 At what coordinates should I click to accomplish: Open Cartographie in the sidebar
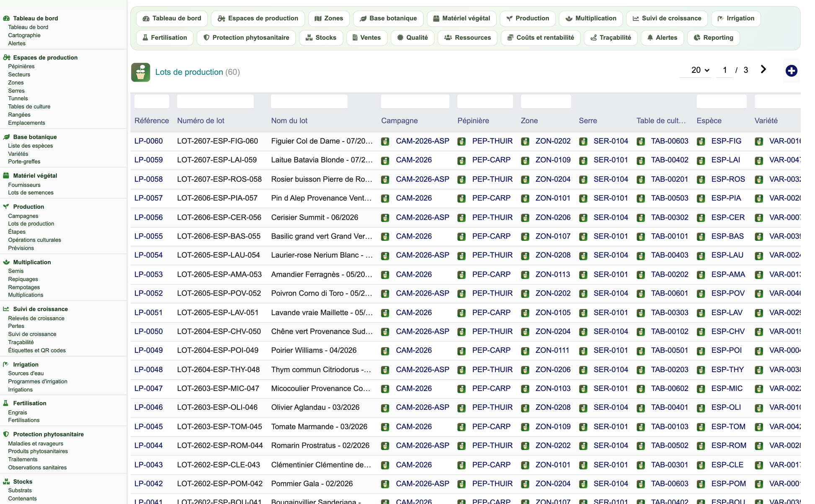pos(24,35)
